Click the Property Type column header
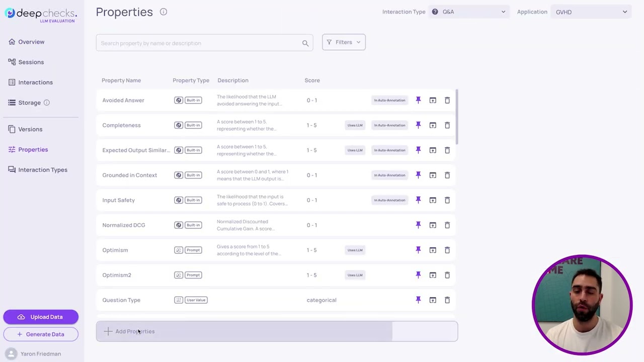Screen dimensions: 644x362 191,80
